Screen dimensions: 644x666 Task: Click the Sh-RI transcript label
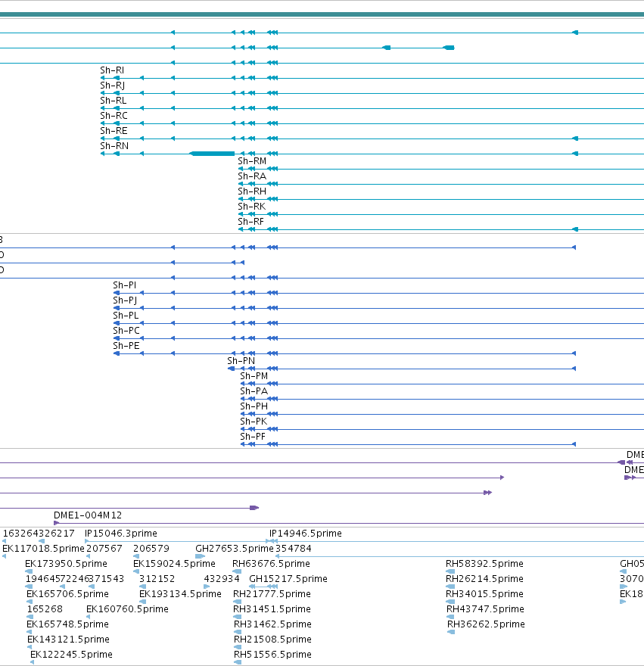[x=112, y=70]
